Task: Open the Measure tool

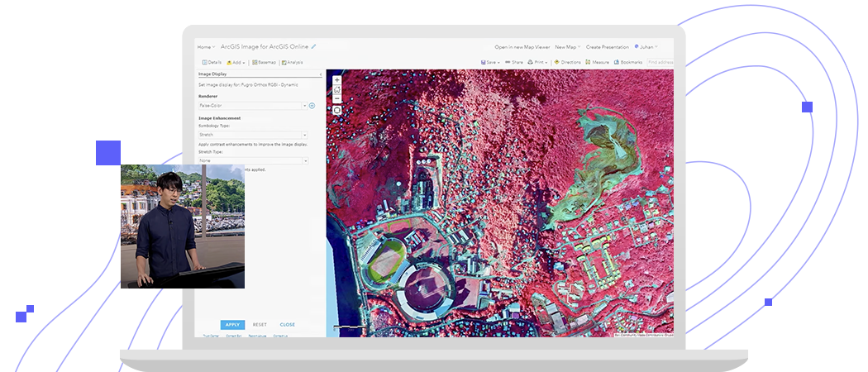Action: click(x=597, y=62)
